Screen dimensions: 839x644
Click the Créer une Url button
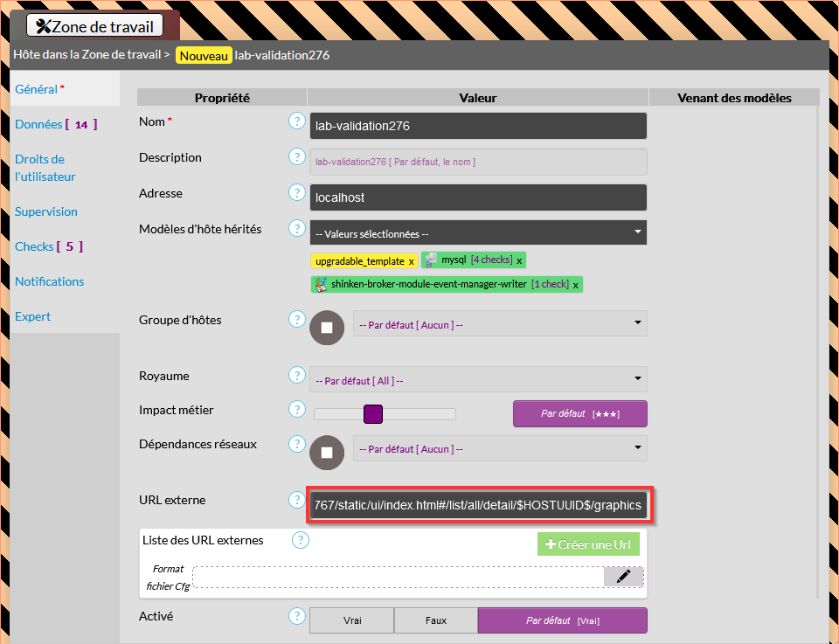[588, 544]
